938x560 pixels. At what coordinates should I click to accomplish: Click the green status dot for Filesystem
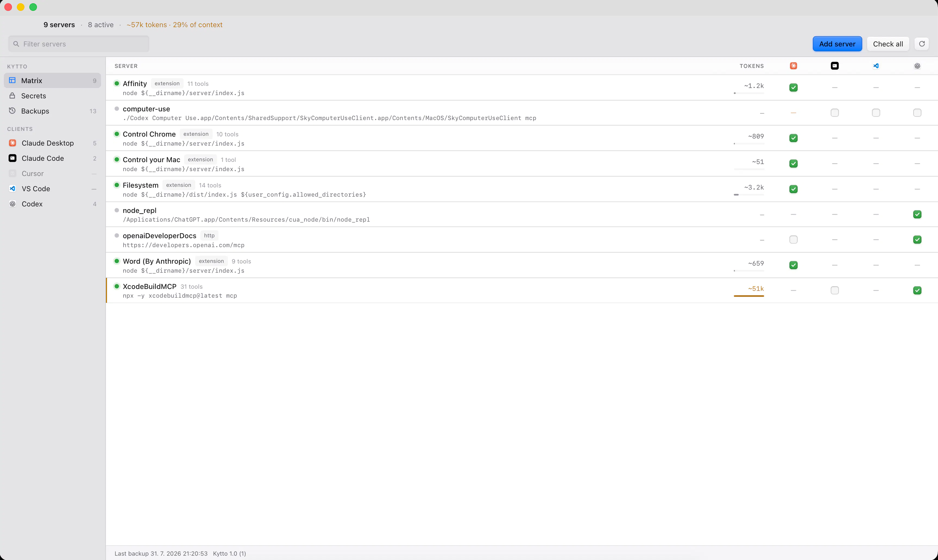tap(117, 185)
